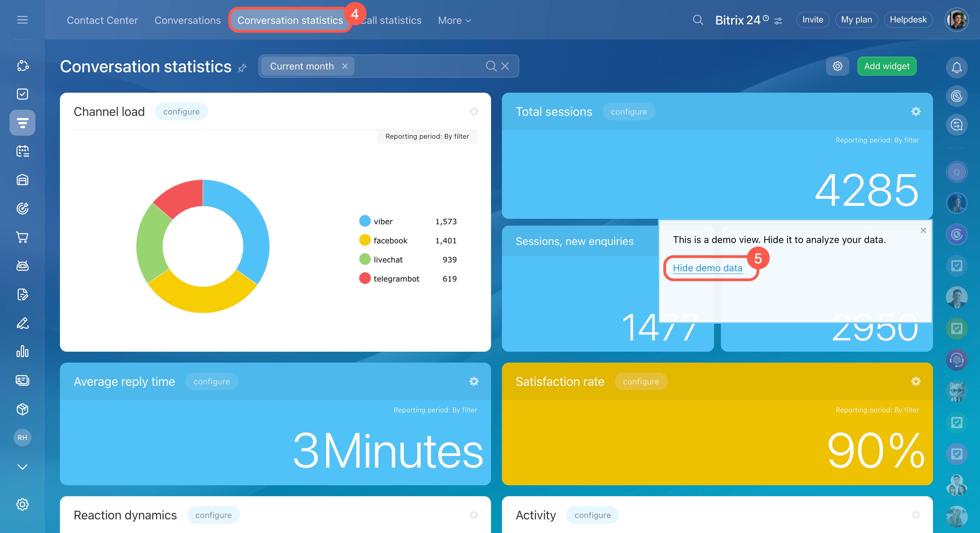Screen dimensions: 980x533
Task: Click the shopping cart sidebar icon
Action: pyautogui.click(x=22, y=237)
